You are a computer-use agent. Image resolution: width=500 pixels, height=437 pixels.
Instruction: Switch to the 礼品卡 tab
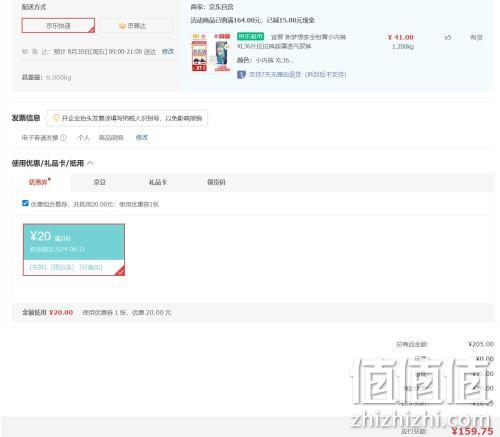[x=158, y=182]
